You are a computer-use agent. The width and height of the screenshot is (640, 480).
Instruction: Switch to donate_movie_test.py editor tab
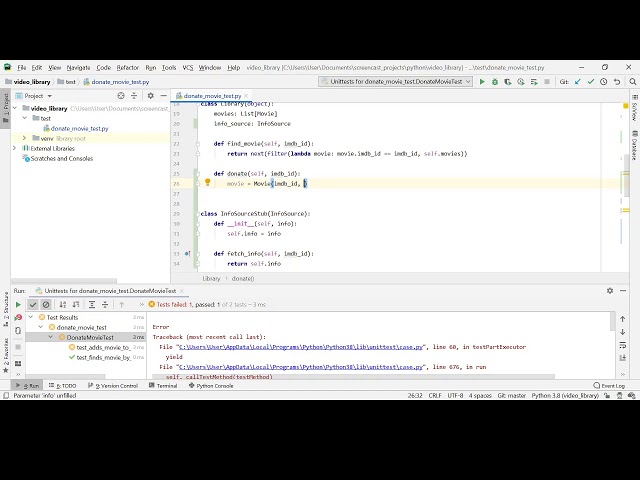[212, 96]
